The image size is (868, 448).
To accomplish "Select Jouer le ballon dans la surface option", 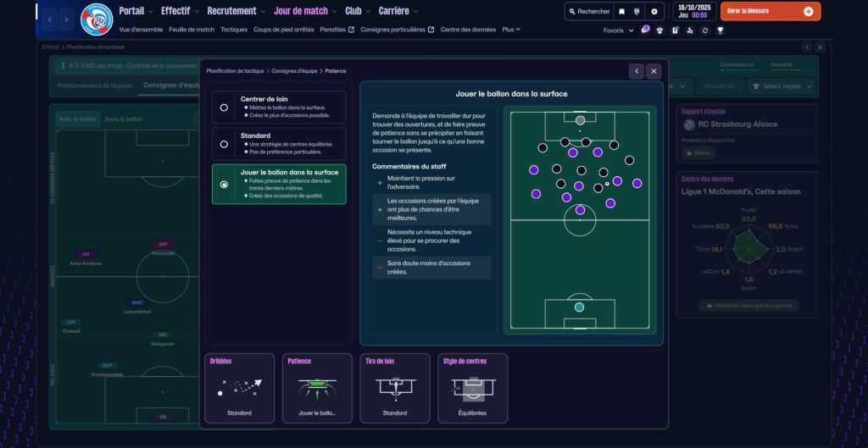I will [x=224, y=184].
